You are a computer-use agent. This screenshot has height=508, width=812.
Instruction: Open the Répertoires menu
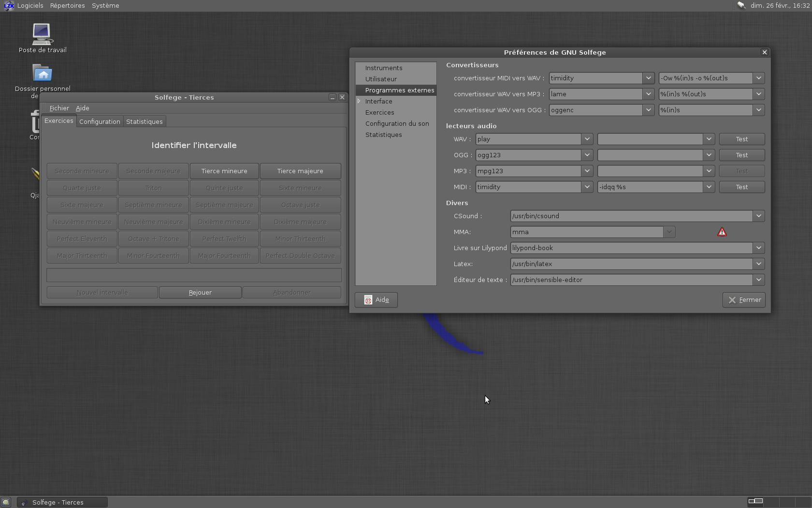click(x=67, y=6)
